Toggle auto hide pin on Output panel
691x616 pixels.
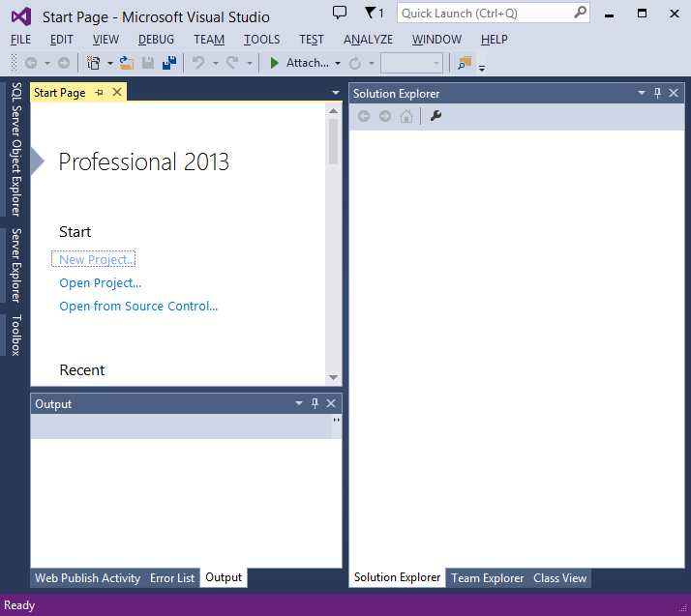click(315, 404)
